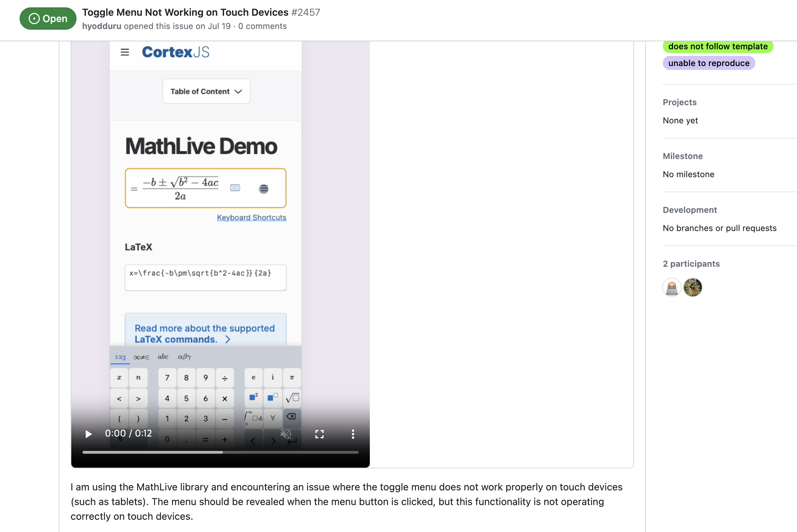Toggle the virtual keyboard icon in mathfield
Screen dimensions: 797x532
pos(235,188)
